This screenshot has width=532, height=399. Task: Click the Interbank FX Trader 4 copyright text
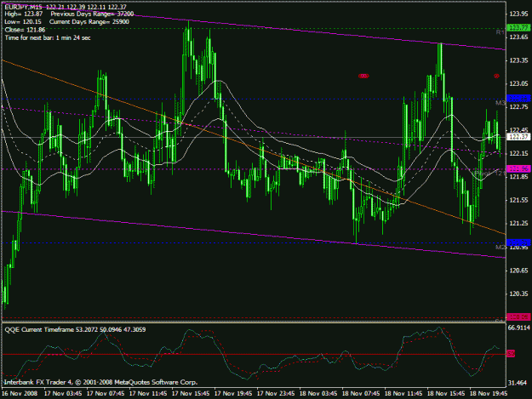(x=100, y=382)
